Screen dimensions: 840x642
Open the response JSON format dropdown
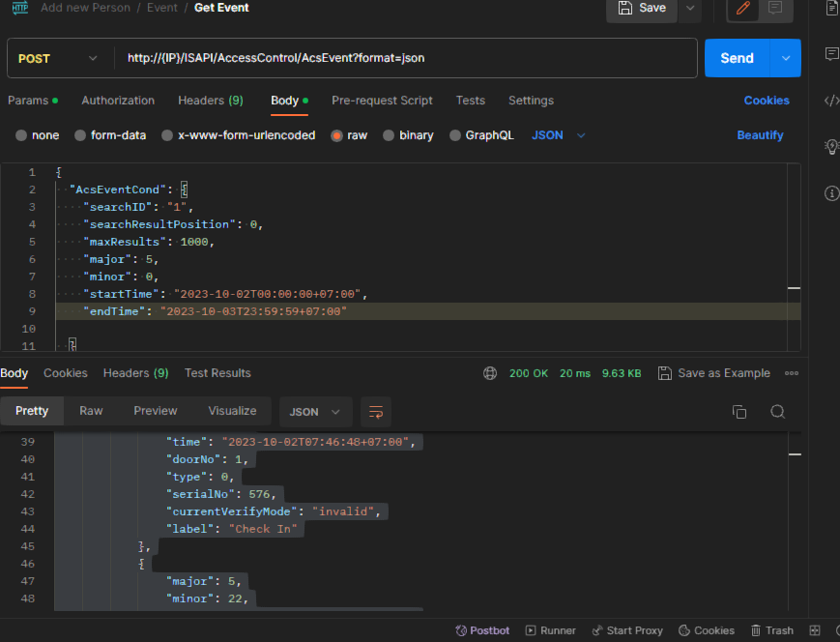point(314,412)
